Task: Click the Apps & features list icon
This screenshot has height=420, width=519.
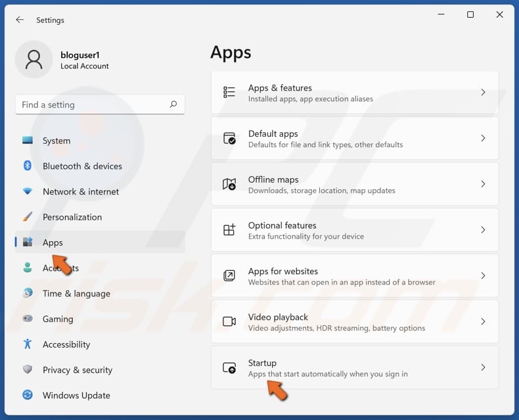Action: click(229, 92)
